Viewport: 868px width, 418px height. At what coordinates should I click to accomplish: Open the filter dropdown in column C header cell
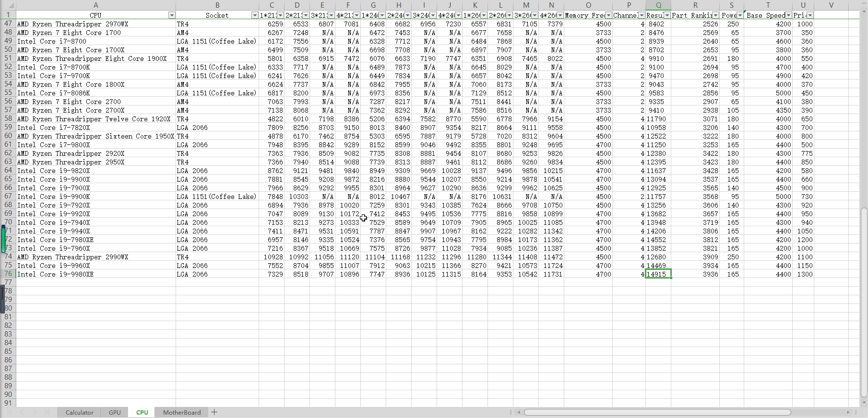pos(280,15)
